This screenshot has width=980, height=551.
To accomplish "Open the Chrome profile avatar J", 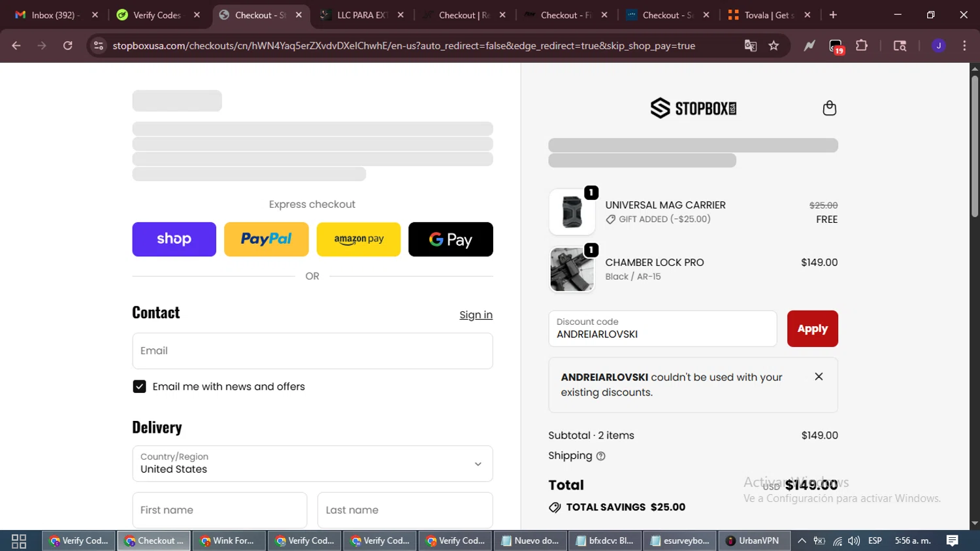I will (938, 46).
